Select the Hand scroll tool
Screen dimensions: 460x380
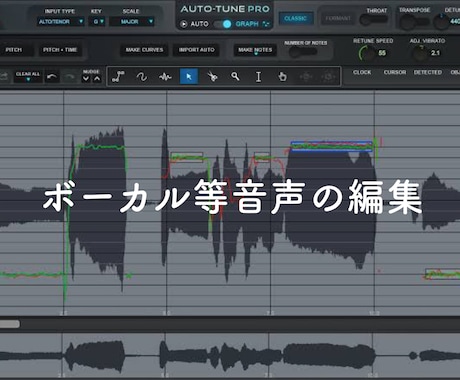[x=282, y=77]
